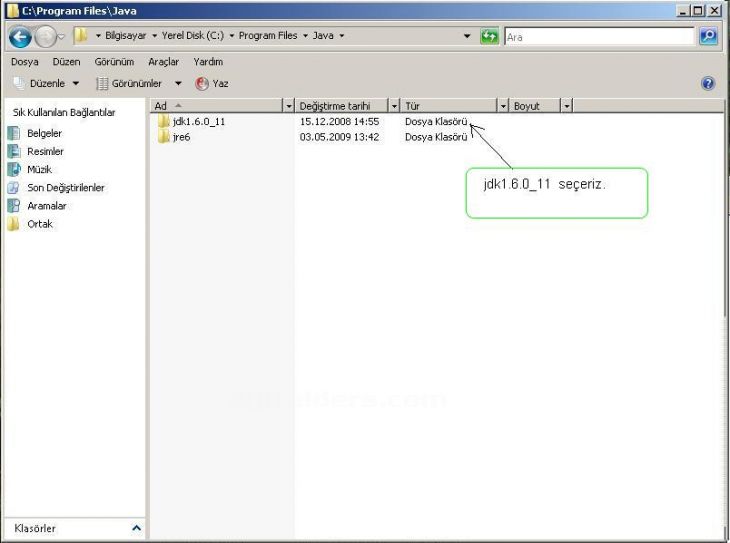Open the Düzen menu

coord(66,62)
